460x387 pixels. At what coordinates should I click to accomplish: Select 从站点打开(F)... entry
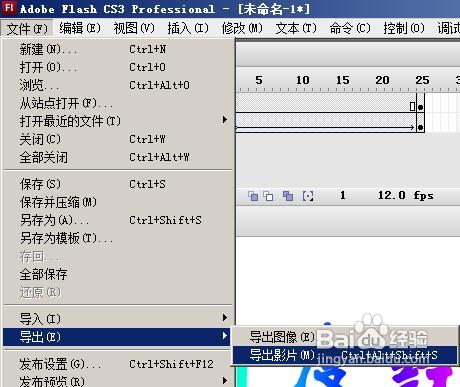click(x=117, y=103)
